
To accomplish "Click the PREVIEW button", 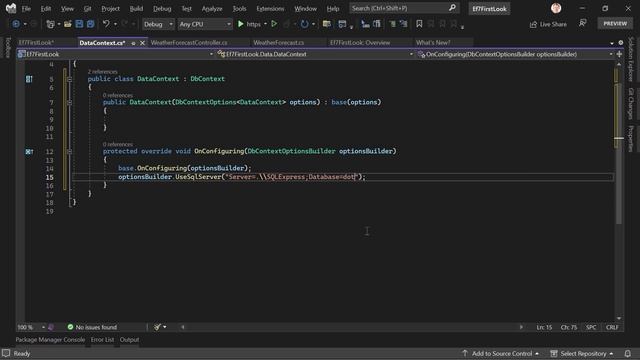I will click(615, 24).
